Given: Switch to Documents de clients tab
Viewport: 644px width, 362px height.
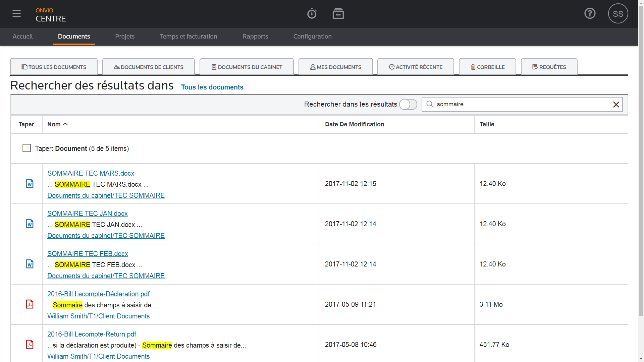Looking at the screenshot, I should (x=149, y=67).
